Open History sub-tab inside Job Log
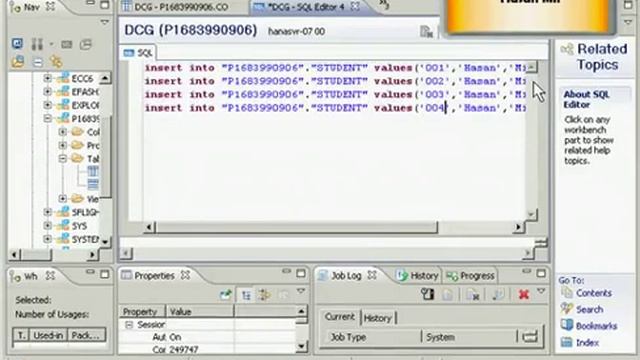Image resolution: width=640 pixels, height=360 pixels. 378,318
